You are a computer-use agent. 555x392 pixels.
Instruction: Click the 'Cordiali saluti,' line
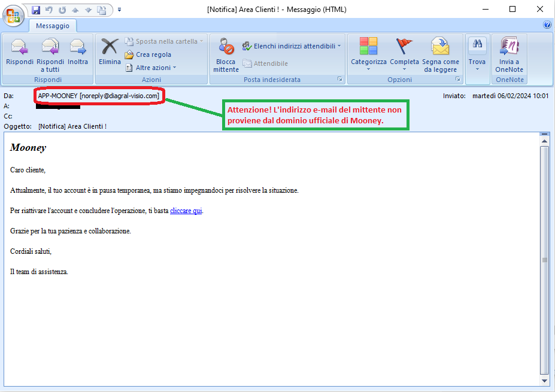31,251
